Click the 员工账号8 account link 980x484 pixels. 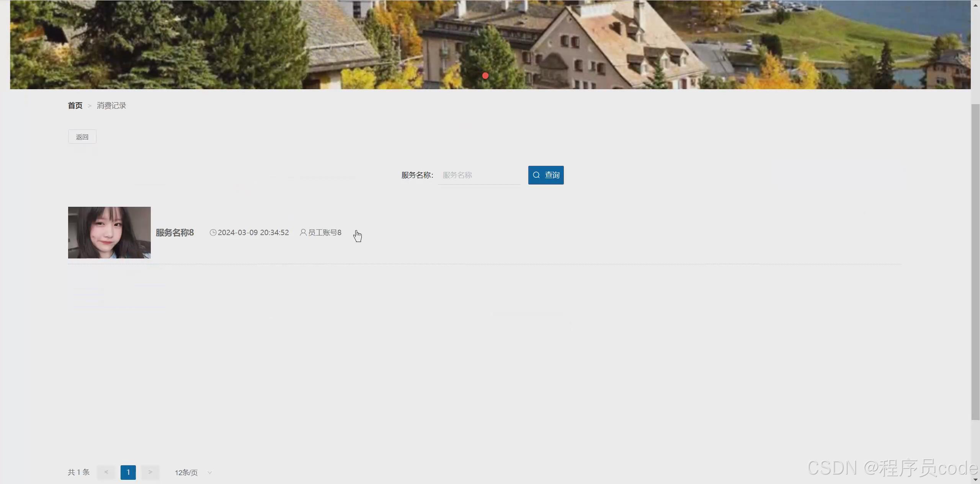pos(324,232)
